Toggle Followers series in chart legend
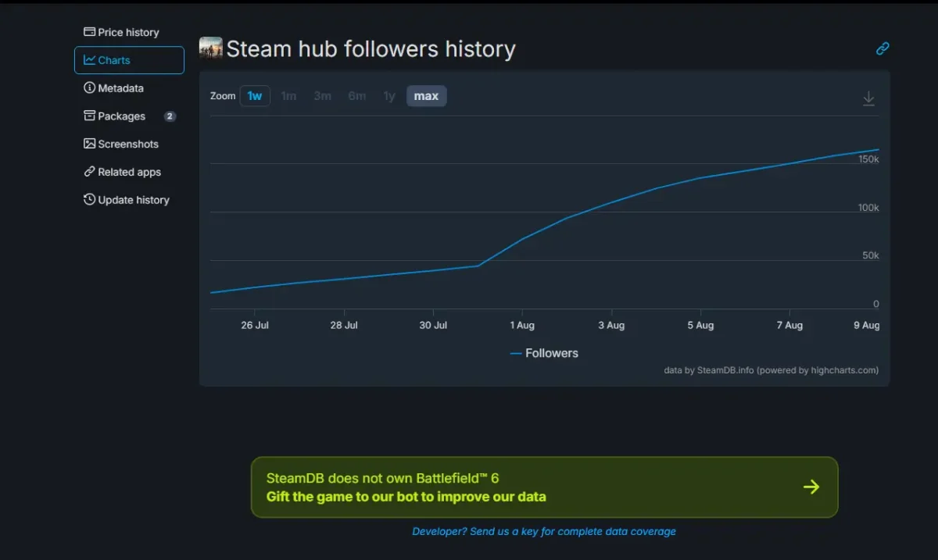The width and height of the screenshot is (938, 560). point(545,353)
